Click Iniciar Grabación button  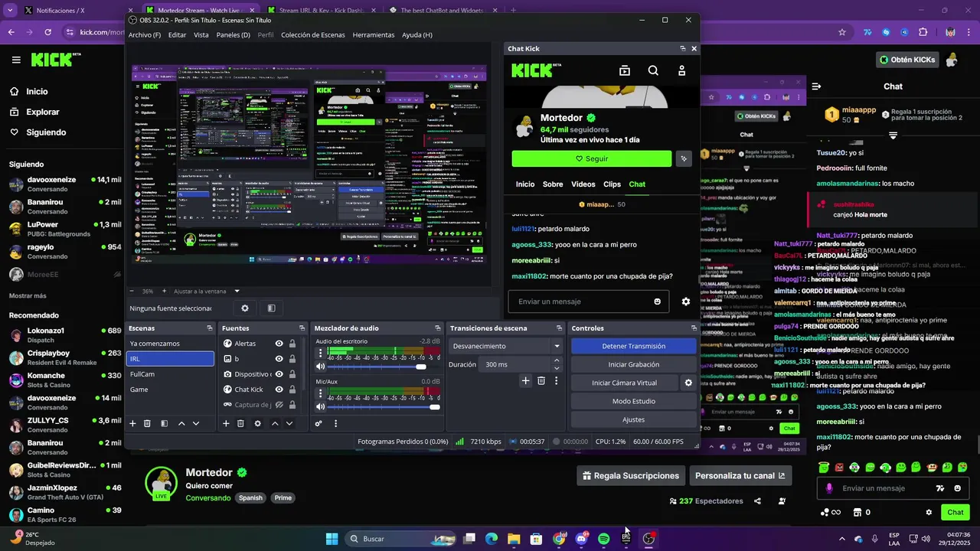pos(633,364)
